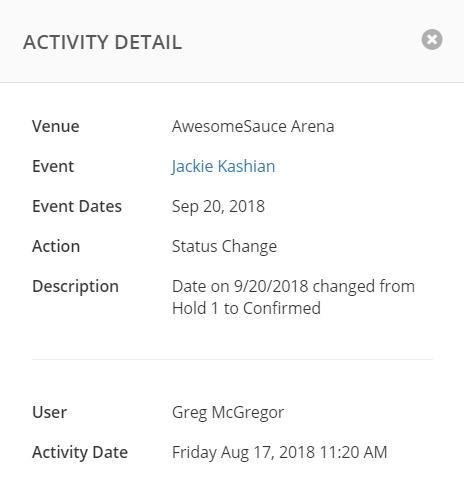The width and height of the screenshot is (464, 492).
Task: Select the Sep 20, 2018 event date
Action: pos(218,207)
